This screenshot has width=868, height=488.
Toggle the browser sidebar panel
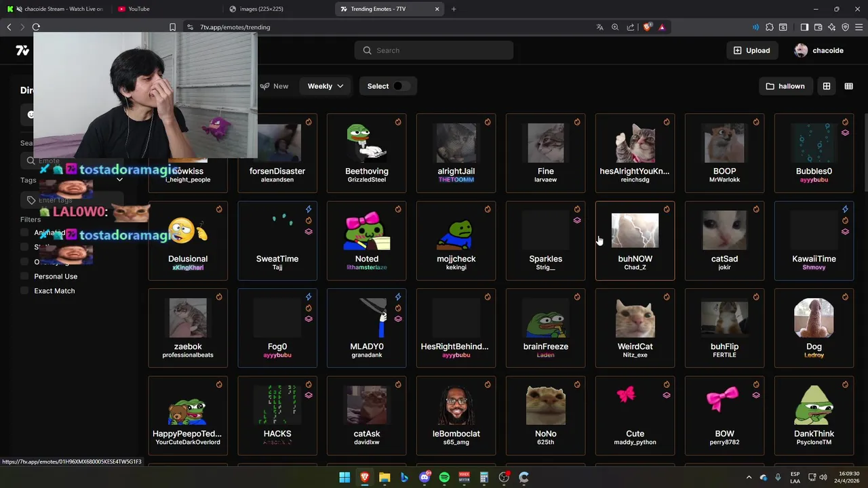pyautogui.click(x=804, y=27)
